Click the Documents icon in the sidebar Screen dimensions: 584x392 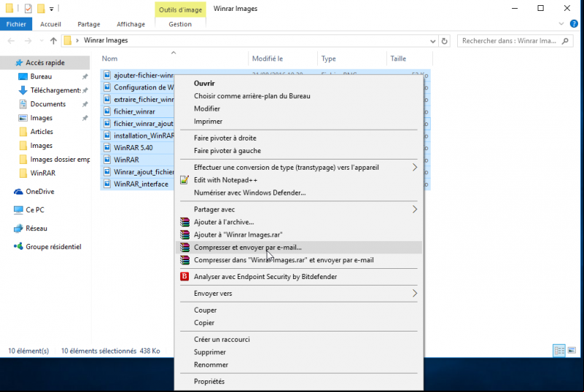(x=23, y=104)
